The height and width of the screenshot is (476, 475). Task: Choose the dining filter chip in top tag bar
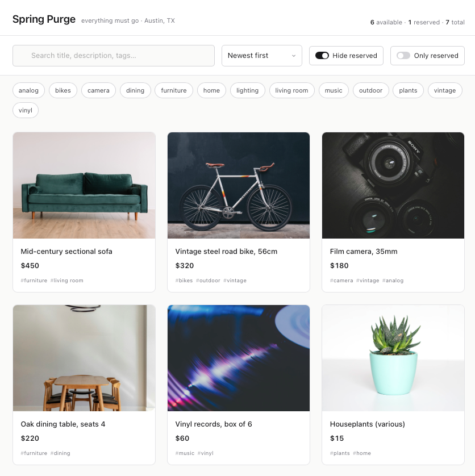point(135,90)
